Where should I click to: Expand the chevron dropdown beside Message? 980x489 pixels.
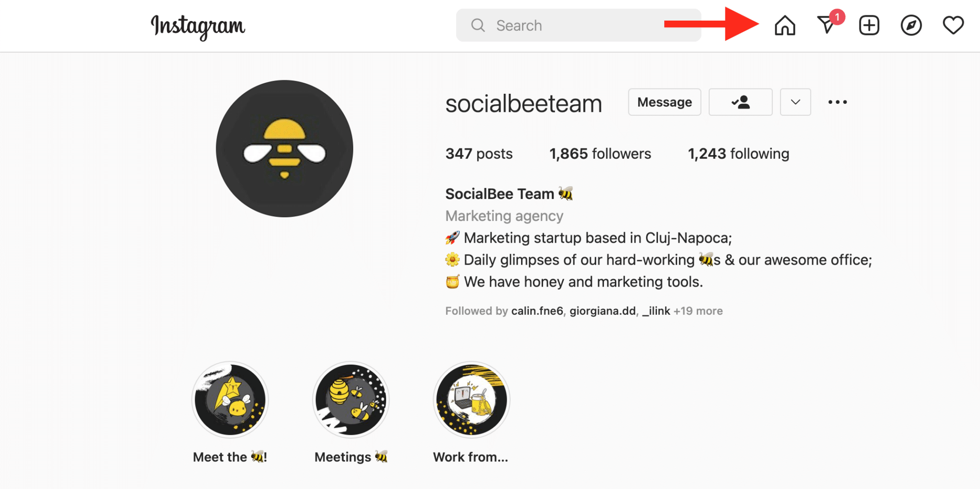tap(795, 102)
